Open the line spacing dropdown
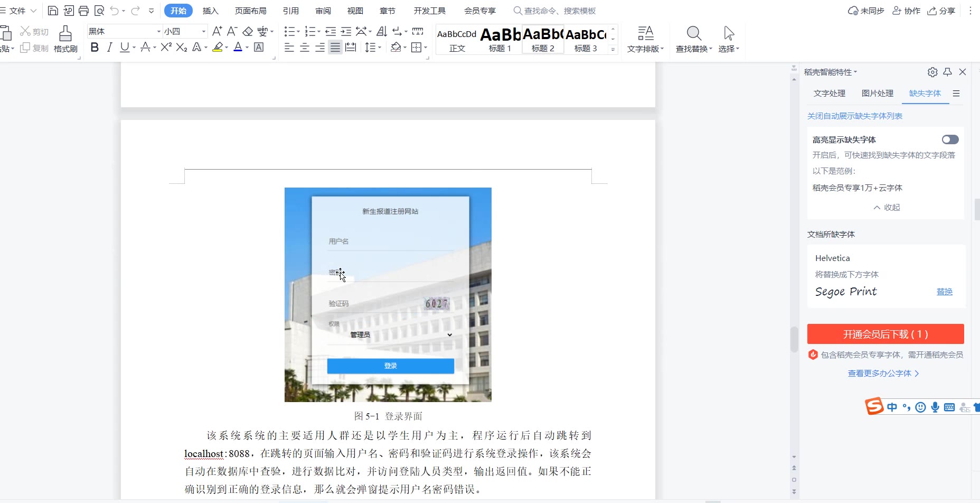The width and height of the screenshot is (980, 503). click(373, 48)
